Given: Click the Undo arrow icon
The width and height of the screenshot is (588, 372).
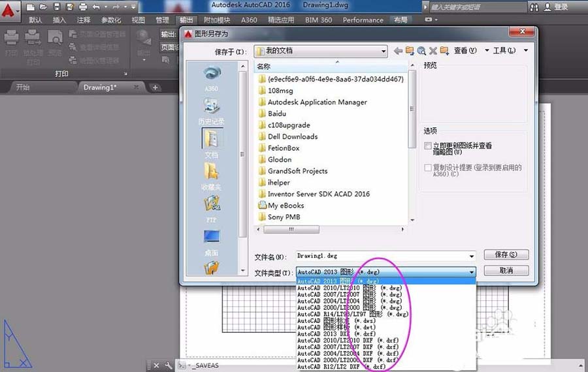Looking at the screenshot, I should tap(97, 7).
